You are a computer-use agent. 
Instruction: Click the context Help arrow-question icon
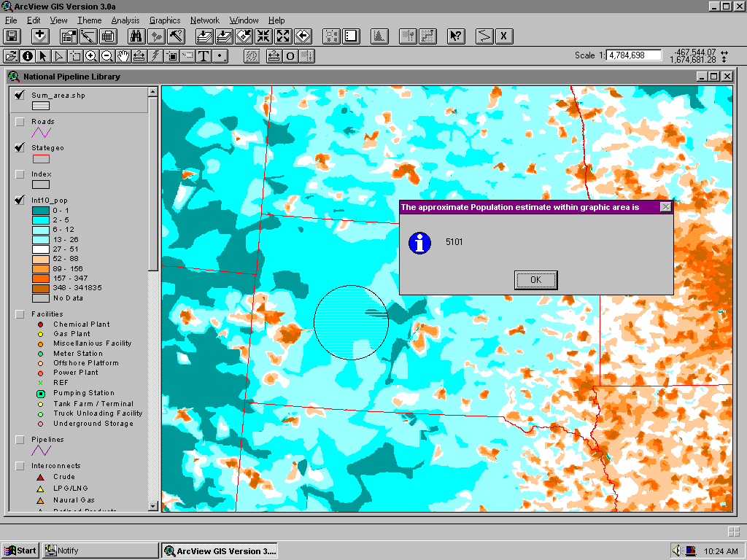click(x=456, y=36)
